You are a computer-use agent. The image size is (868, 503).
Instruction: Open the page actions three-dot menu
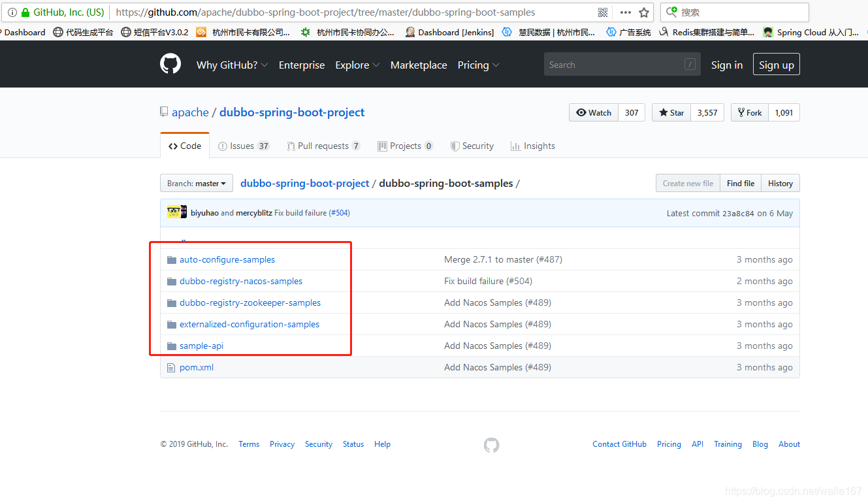tap(626, 12)
